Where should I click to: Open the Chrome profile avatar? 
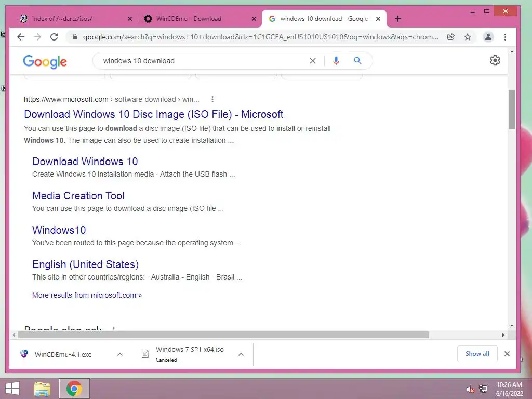(x=488, y=37)
